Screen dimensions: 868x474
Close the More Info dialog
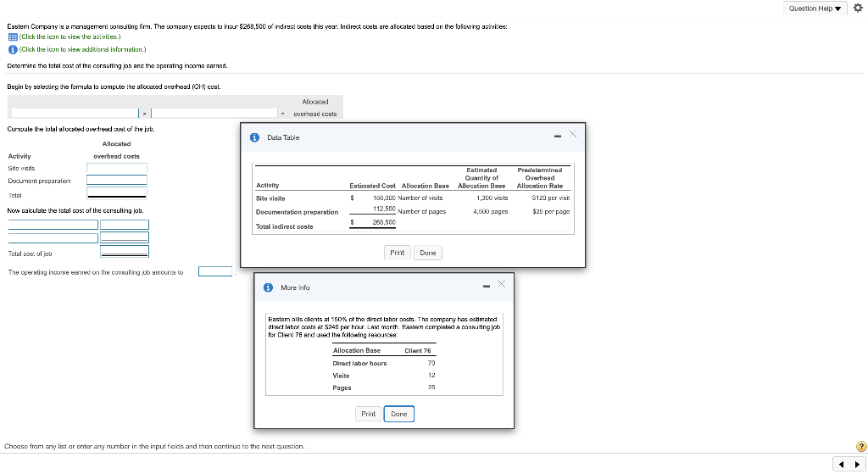502,284
